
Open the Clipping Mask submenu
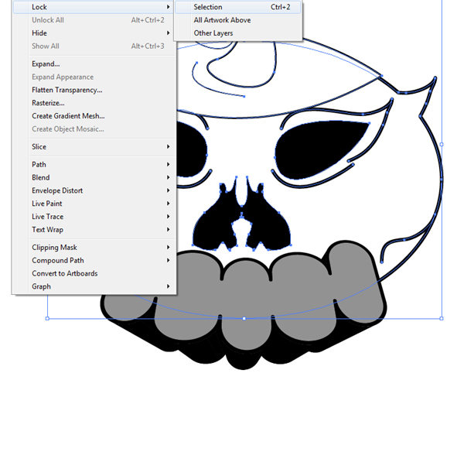94,248
